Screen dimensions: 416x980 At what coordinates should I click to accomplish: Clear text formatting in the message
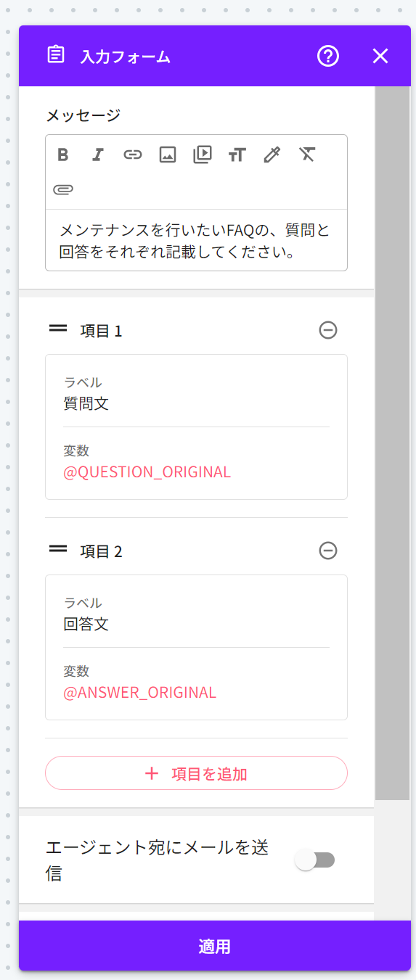click(x=307, y=155)
